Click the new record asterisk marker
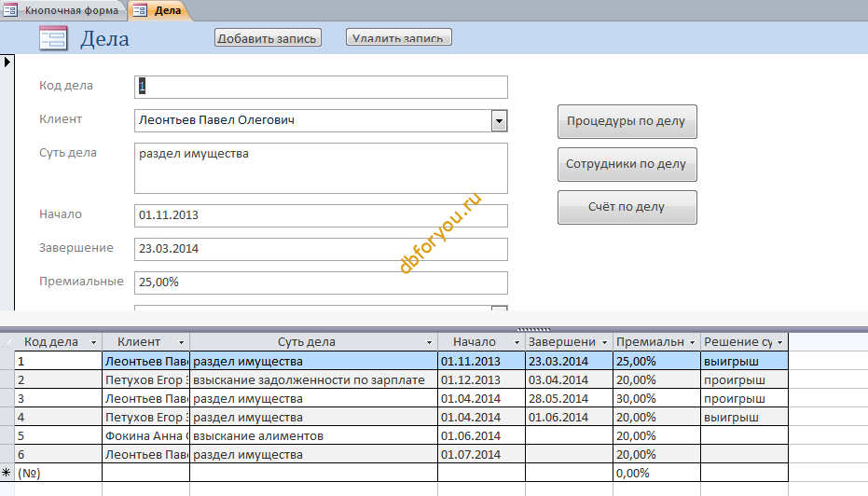 point(7,473)
